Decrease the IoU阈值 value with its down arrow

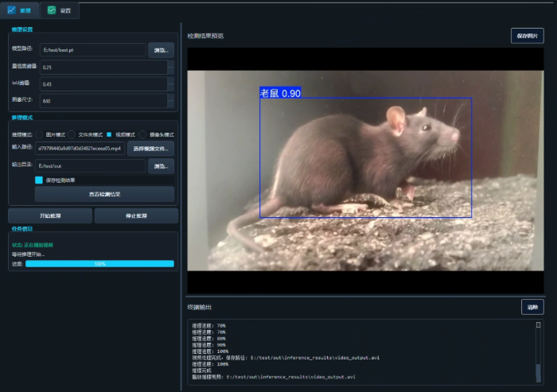[171, 87]
